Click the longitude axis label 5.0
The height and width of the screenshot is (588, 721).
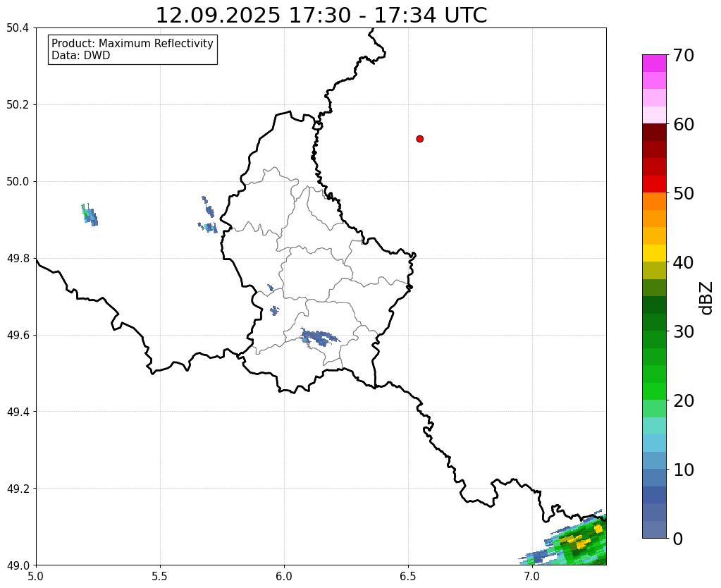(x=36, y=576)
